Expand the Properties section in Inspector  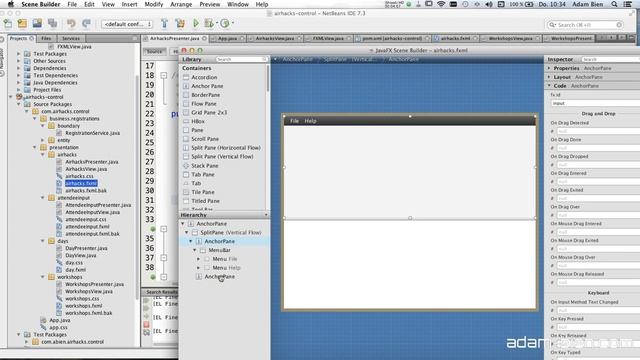(x=549, y=68)
